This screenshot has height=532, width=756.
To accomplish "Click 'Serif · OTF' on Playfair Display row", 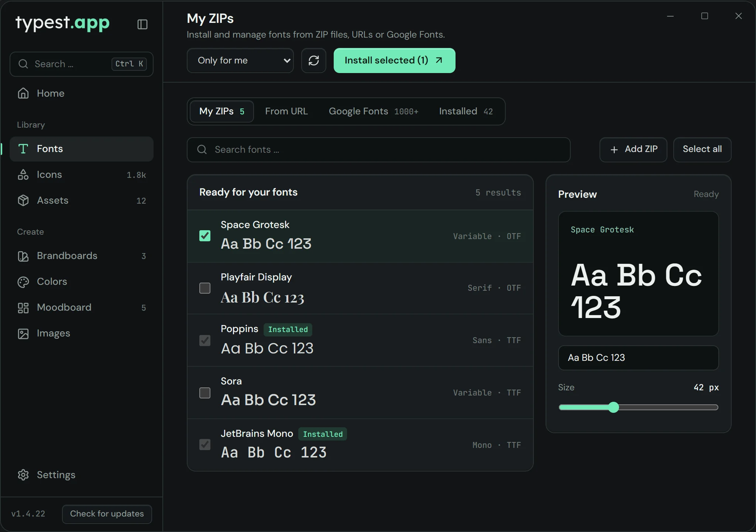I will coord(494,288).
